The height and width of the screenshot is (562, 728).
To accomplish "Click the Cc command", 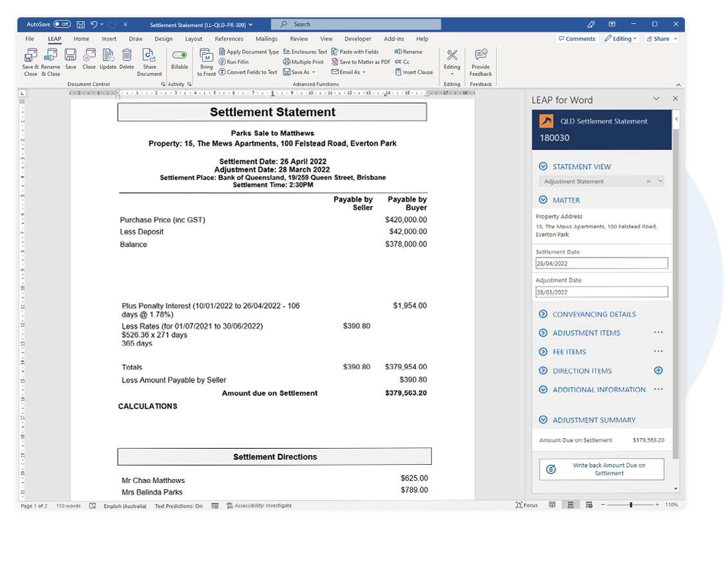I will [402, 62].
